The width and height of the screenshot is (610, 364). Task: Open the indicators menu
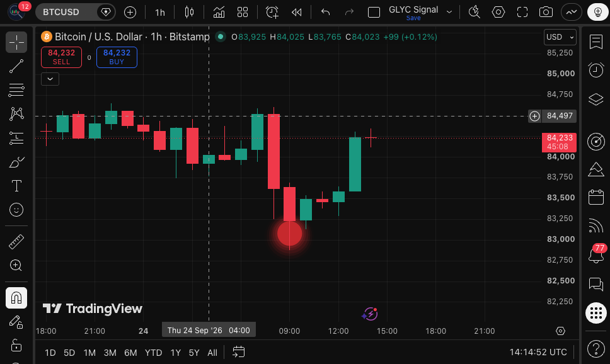[x=219, y=13]
